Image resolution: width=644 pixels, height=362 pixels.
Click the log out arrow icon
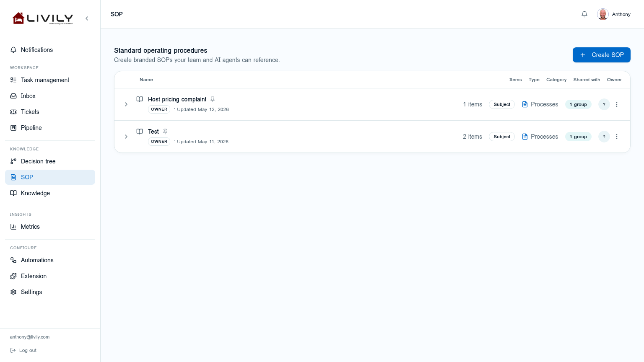pos(13,350)
